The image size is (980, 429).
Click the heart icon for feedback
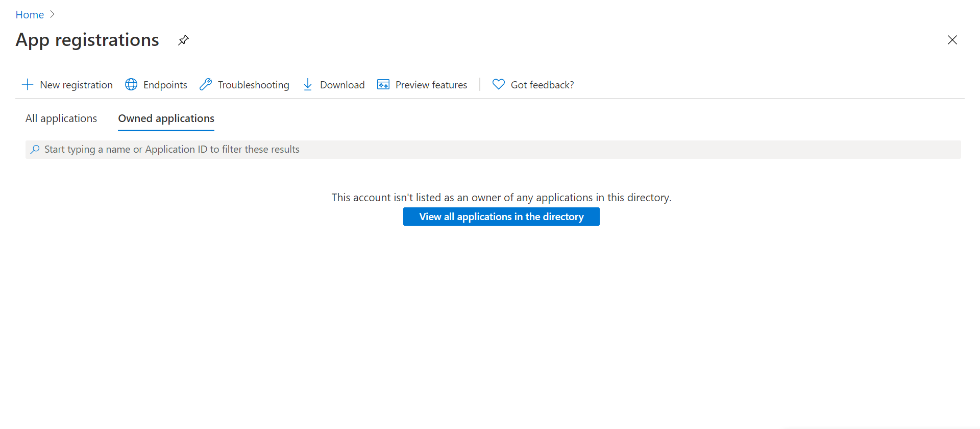(499, 84)
